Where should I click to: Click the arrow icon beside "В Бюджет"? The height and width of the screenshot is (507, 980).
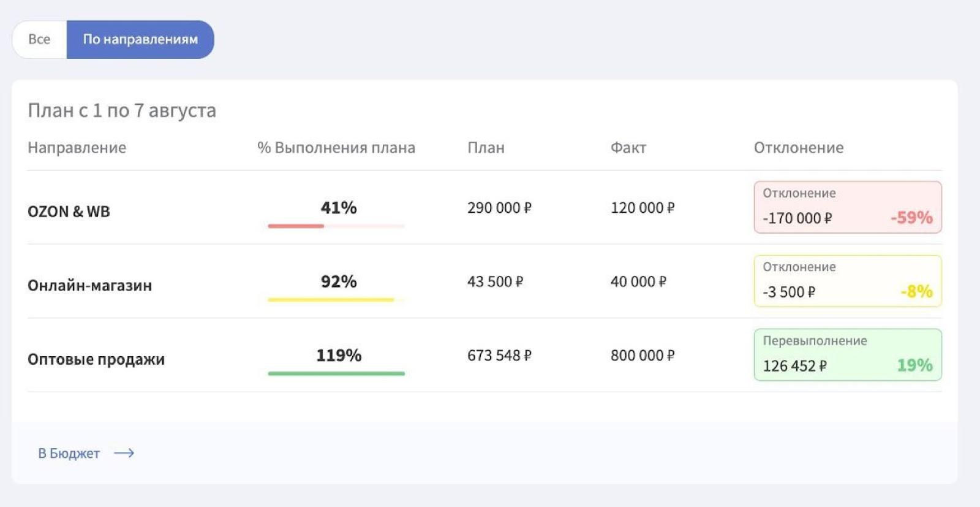click(x=124, y=454)
